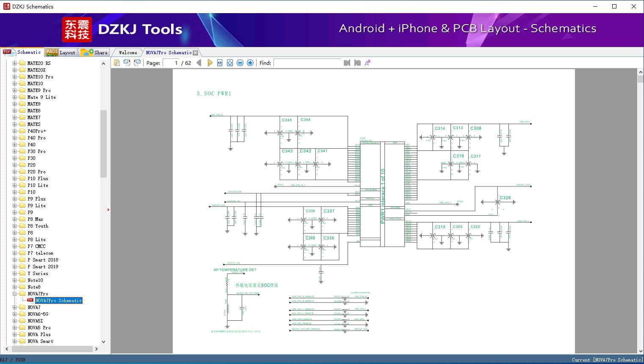Zoom in with the plus icon

(250, 63)
